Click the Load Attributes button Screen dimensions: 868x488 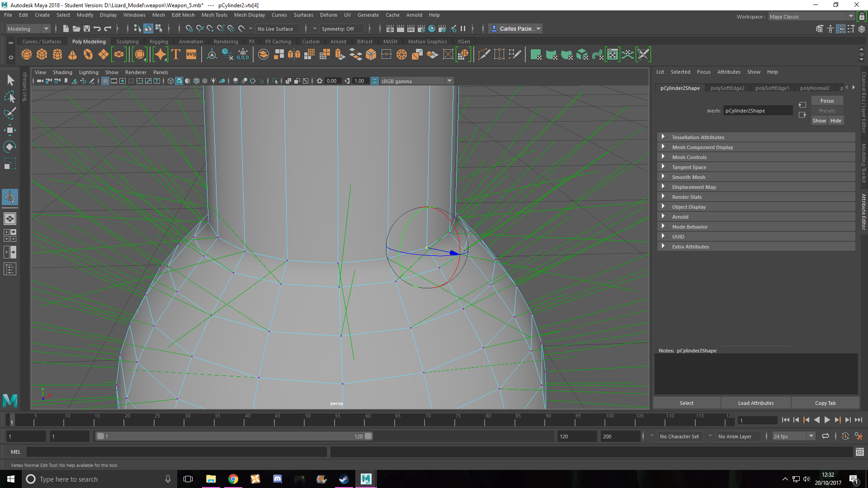[755, 403]
